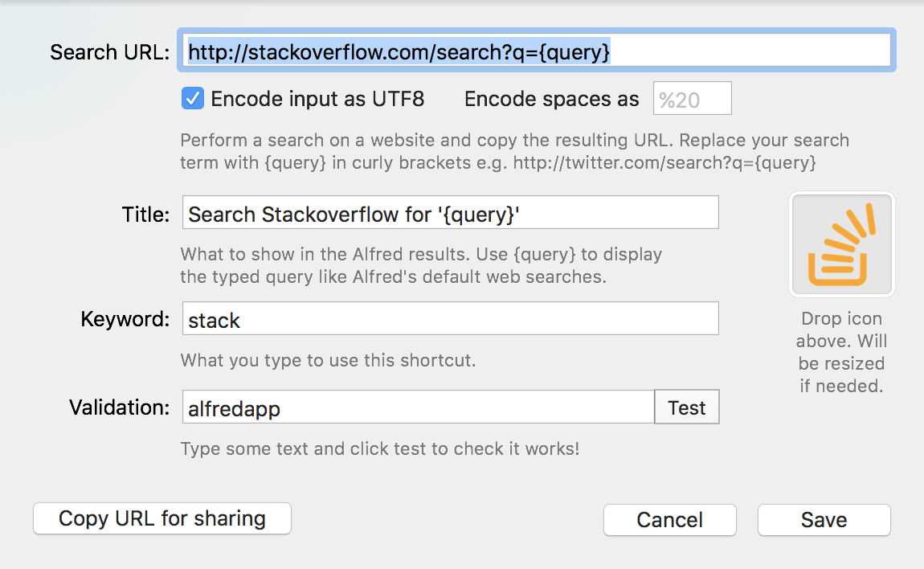Click the Search URL input field
924x569 pixels.
point(536,51)
